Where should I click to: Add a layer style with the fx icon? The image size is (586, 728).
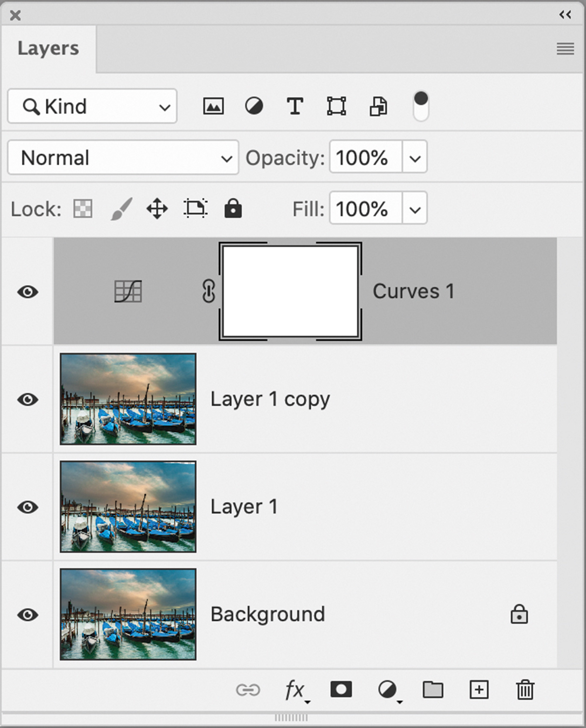[296, 690]
